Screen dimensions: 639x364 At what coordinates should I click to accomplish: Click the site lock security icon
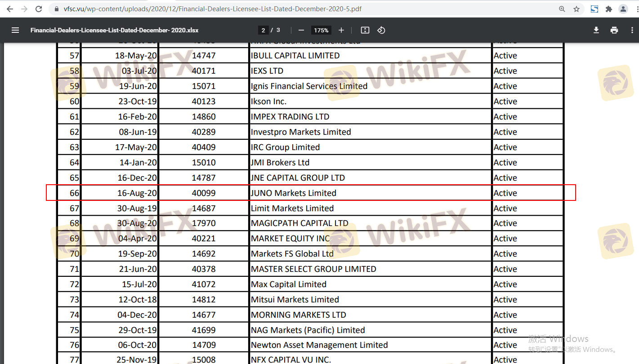pyautogui.click(x=56, y=9)
